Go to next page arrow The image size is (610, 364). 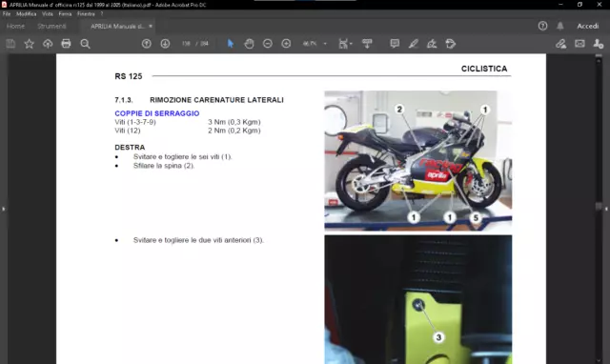point(165,44)
